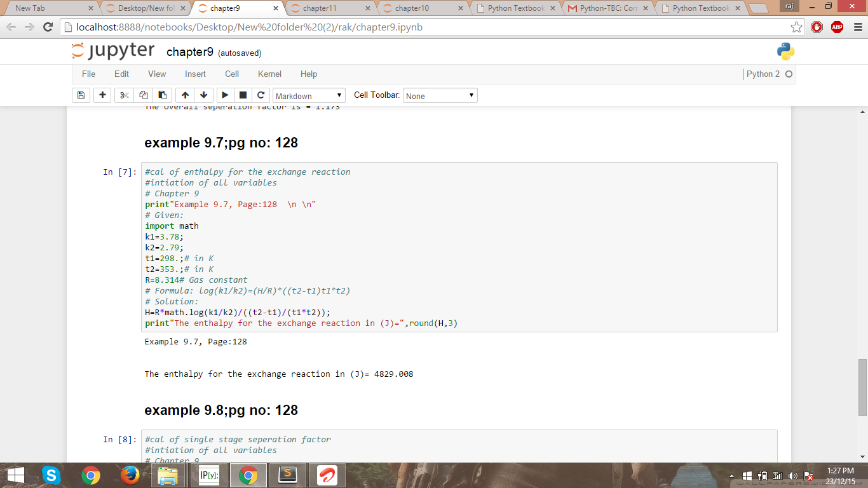Viewport: 868px width, 488px height.
Task: Open Sublime Text from the taskbar
Action: [x=287, y=475]
